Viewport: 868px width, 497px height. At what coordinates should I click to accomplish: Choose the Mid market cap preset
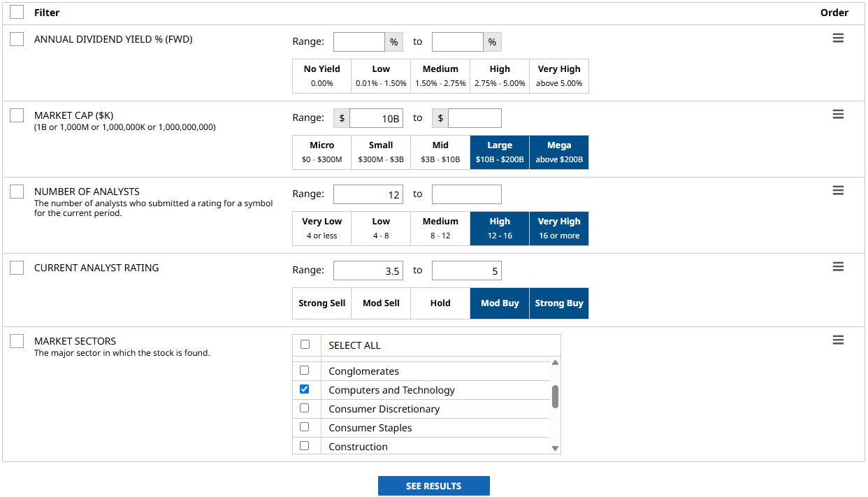pyautogui.click(x=440, y=152)
